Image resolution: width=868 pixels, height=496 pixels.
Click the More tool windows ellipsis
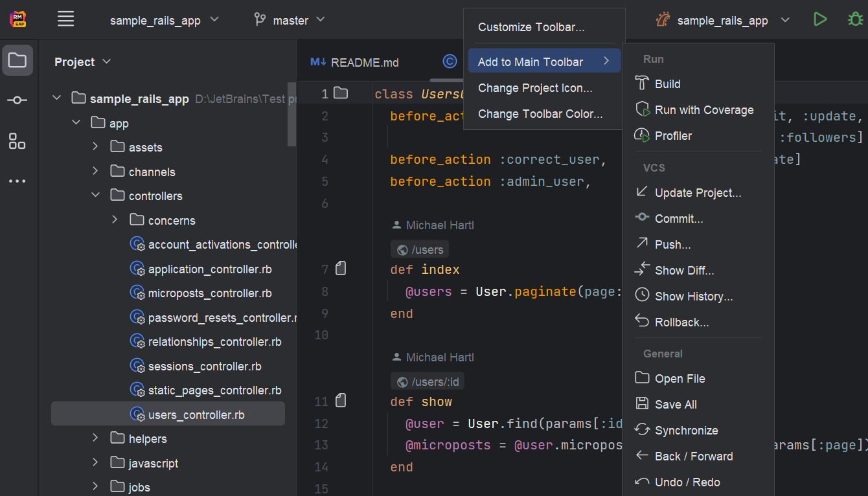click(17, 181)
